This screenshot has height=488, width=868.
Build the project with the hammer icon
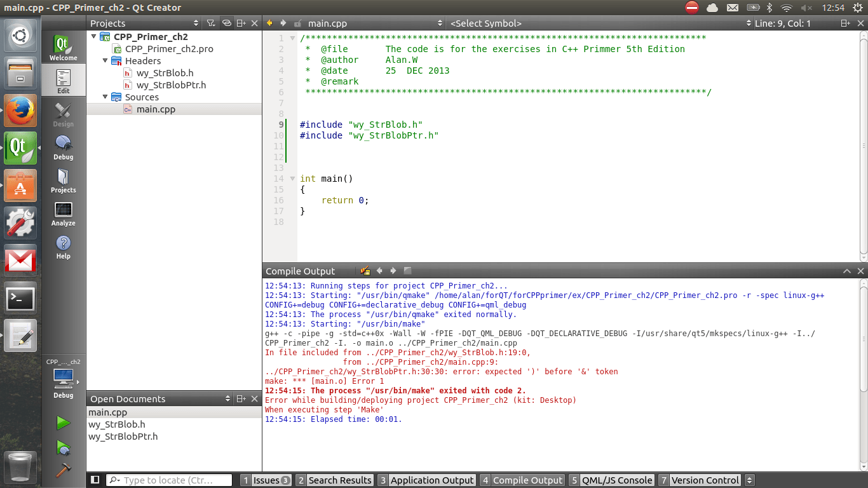point(62,471)
